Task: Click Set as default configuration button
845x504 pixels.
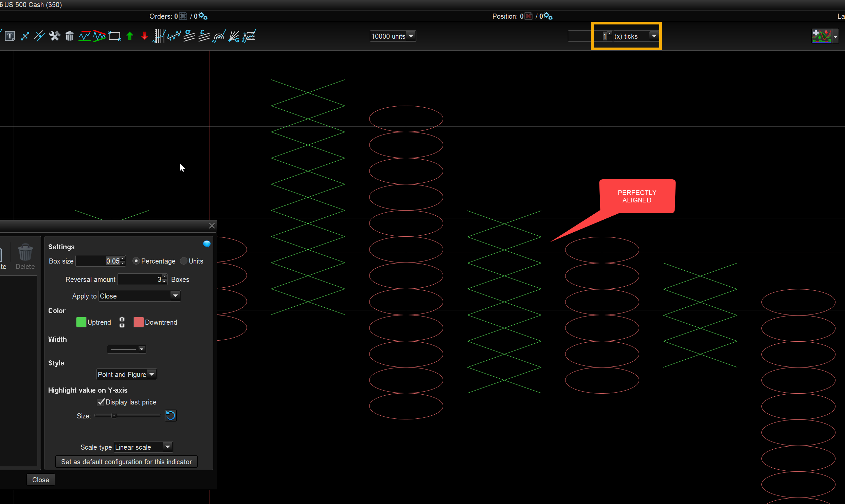Action: tap(126, 462)
